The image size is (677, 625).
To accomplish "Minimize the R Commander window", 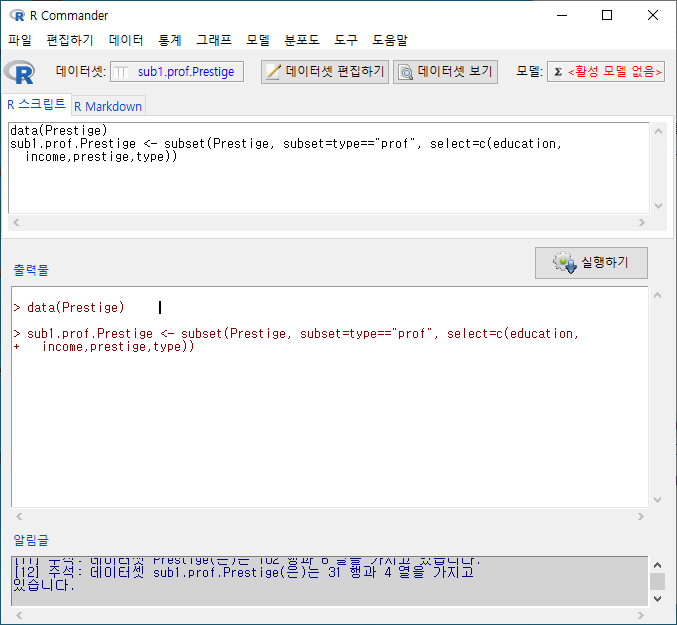I will pos(562,16).
